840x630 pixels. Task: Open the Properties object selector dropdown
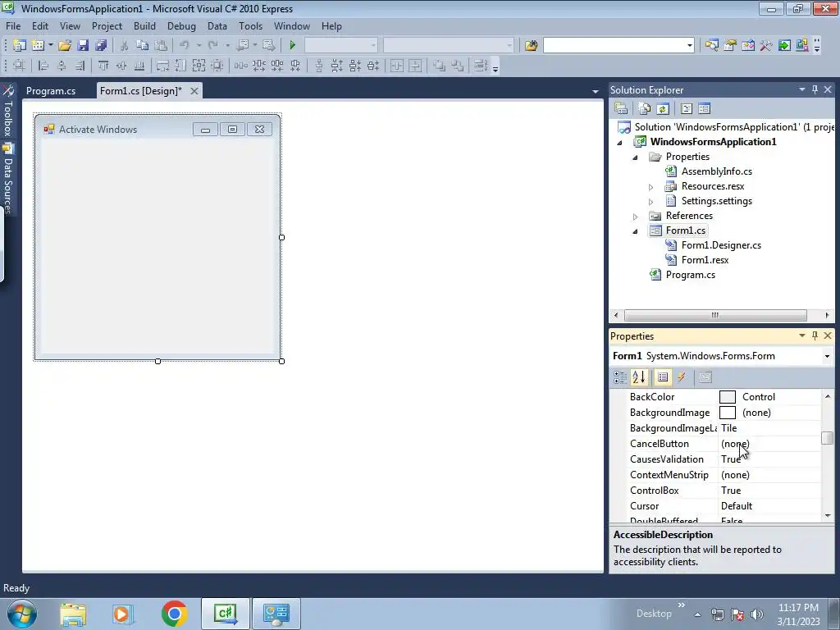point(827,356)
